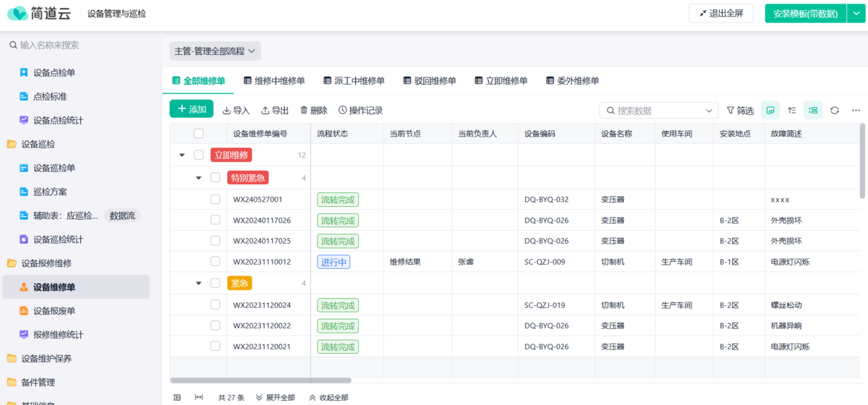Switch to 委外维修单 tab

click(x=572, y=81)
